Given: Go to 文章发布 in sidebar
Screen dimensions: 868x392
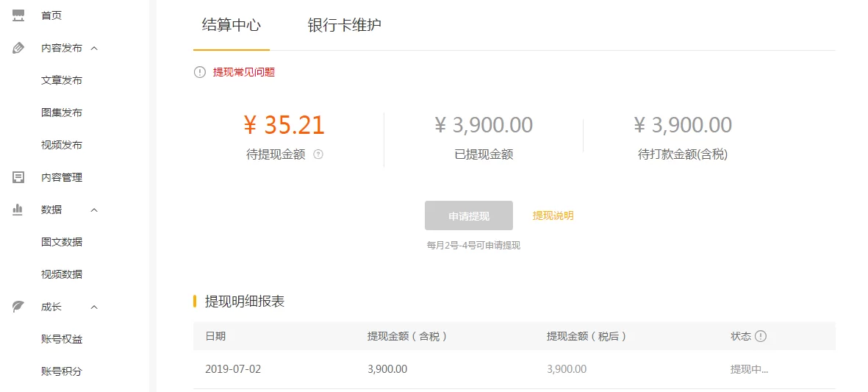Looking at the screenshot, I should point(62,80).
